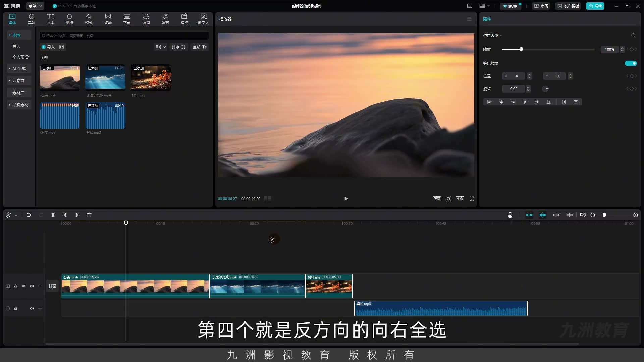Click the horizontal center align icon
Viewport: 644px width, 362px height.
pyautogui.click(x=501, y=102)
